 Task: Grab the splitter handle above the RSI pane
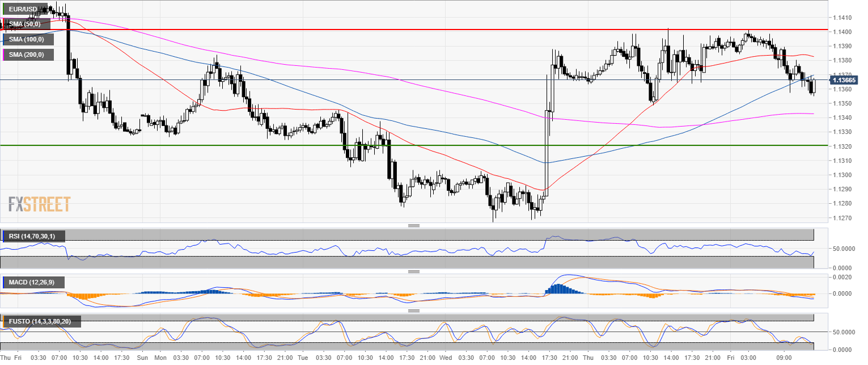[413, 225]
